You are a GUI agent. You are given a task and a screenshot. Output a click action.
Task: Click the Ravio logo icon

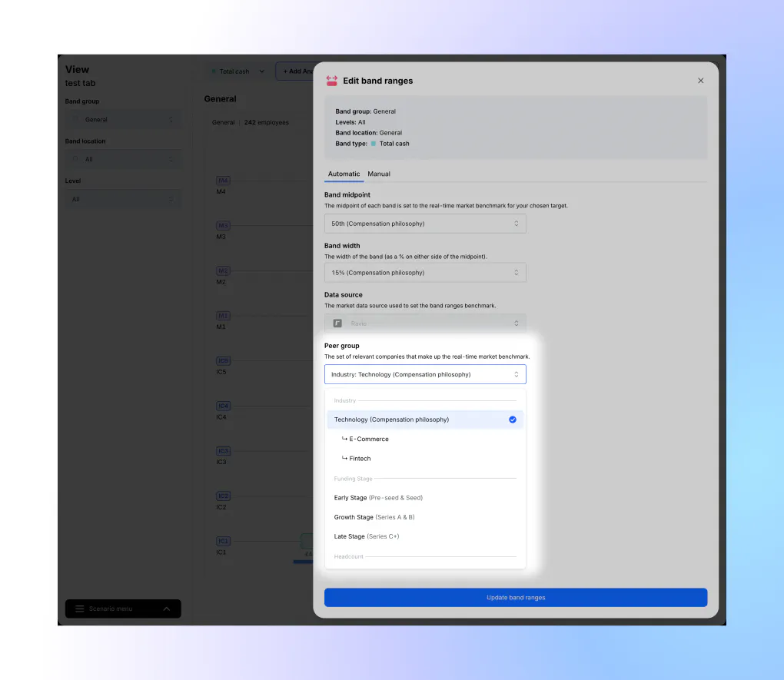(337, 323)
